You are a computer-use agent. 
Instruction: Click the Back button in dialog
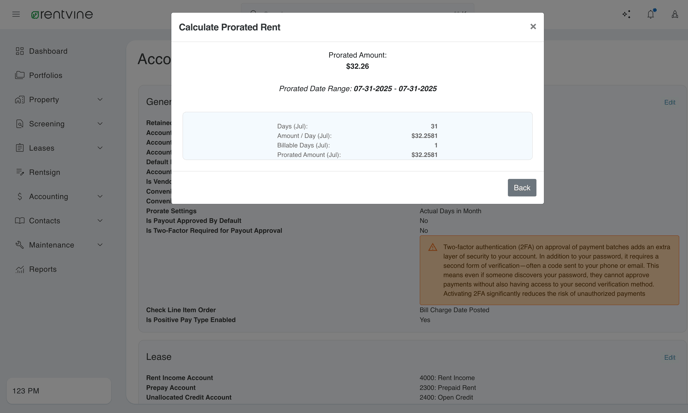(522, 187)
